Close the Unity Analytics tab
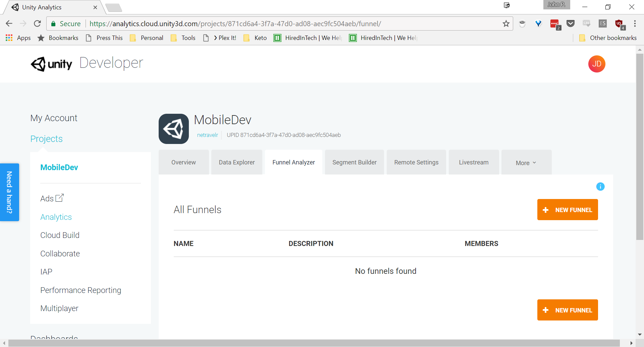This screenshot has height=347, width=644. [x=95, y=7]
